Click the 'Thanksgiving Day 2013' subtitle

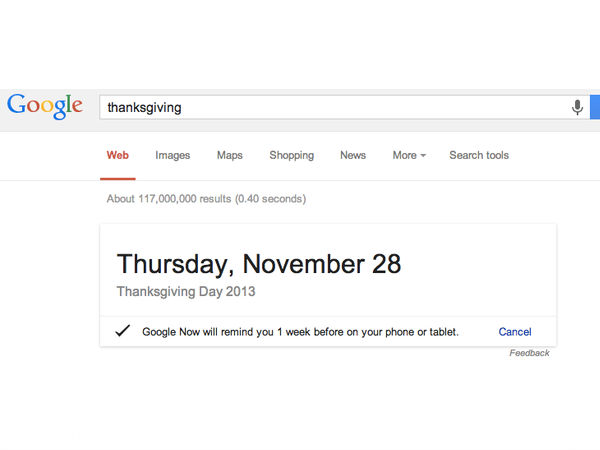click(x=186, y=292)
